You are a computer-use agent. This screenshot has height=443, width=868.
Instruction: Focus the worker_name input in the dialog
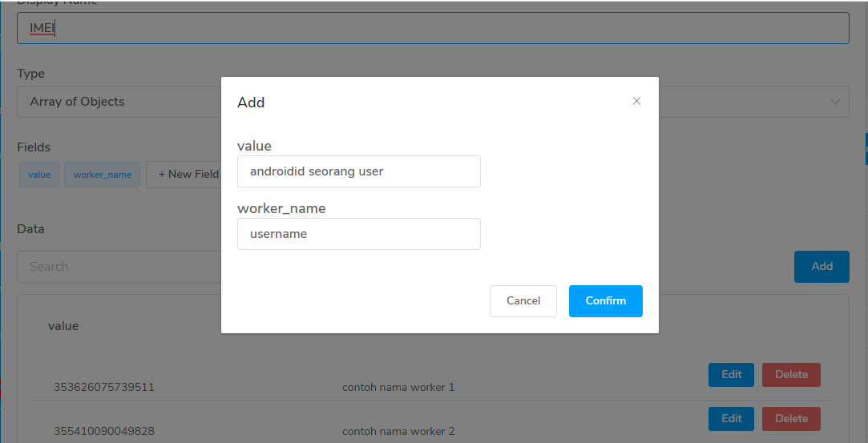359,234
